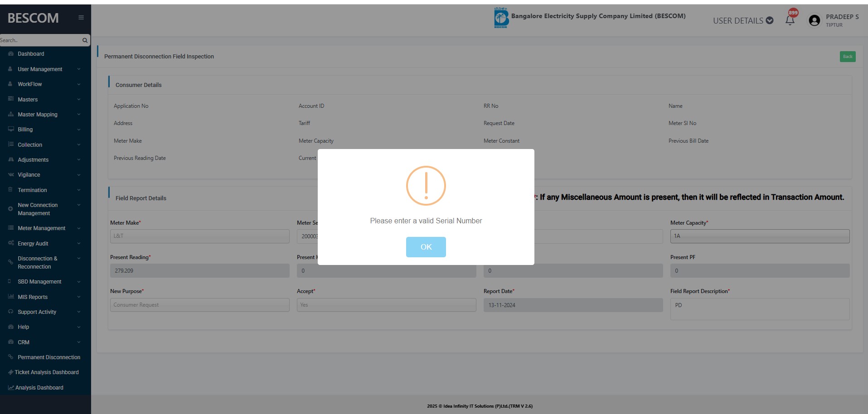Viewport: 868px width, 414px height.
Task: Click the Vigilance sidebar icon
Action: (11, 174)
